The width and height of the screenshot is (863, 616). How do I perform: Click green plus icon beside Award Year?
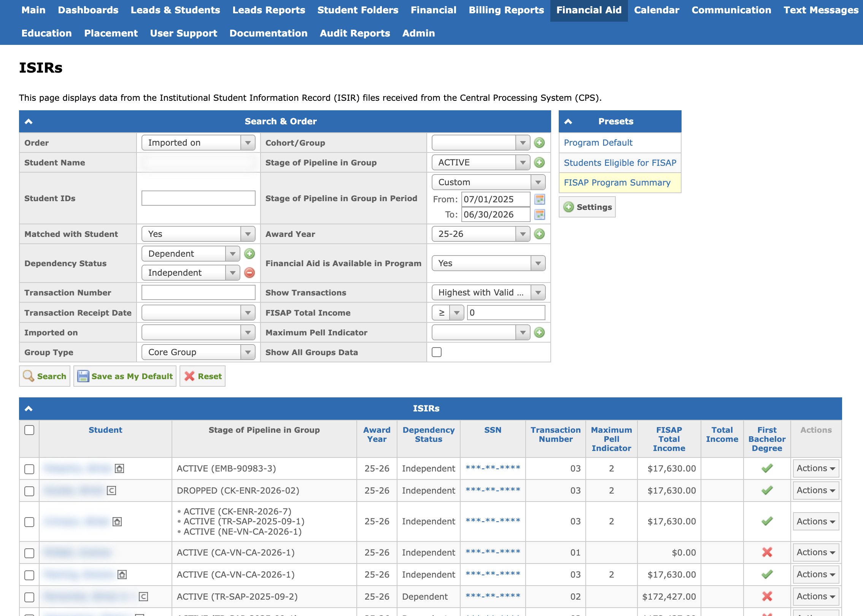[x=539, y=234]
